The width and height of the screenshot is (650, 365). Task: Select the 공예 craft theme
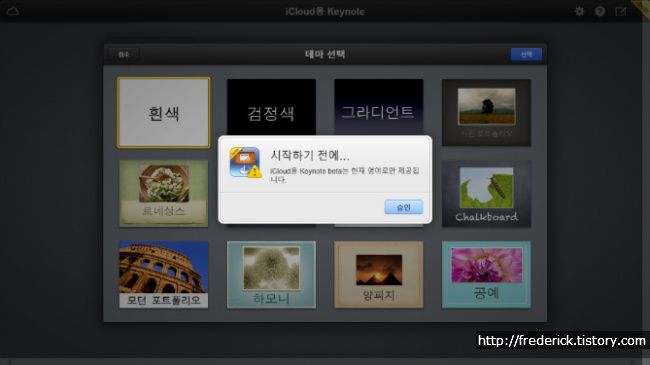tap(486, 275)
